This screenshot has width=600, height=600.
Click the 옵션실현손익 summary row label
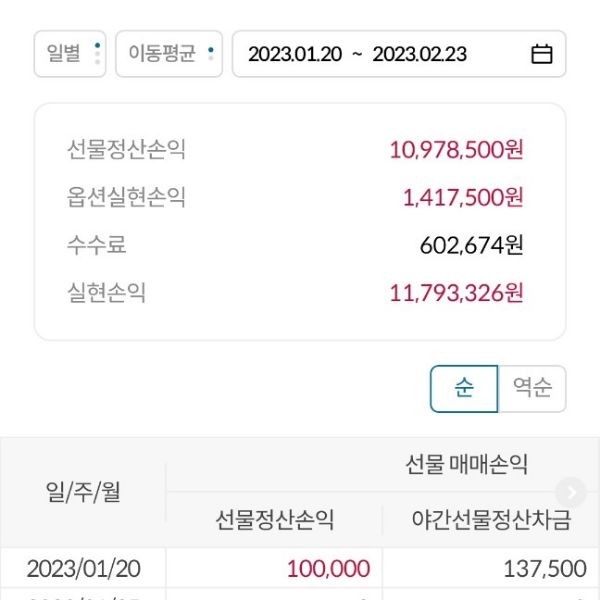pyautogui.click(x=126, y=198)
